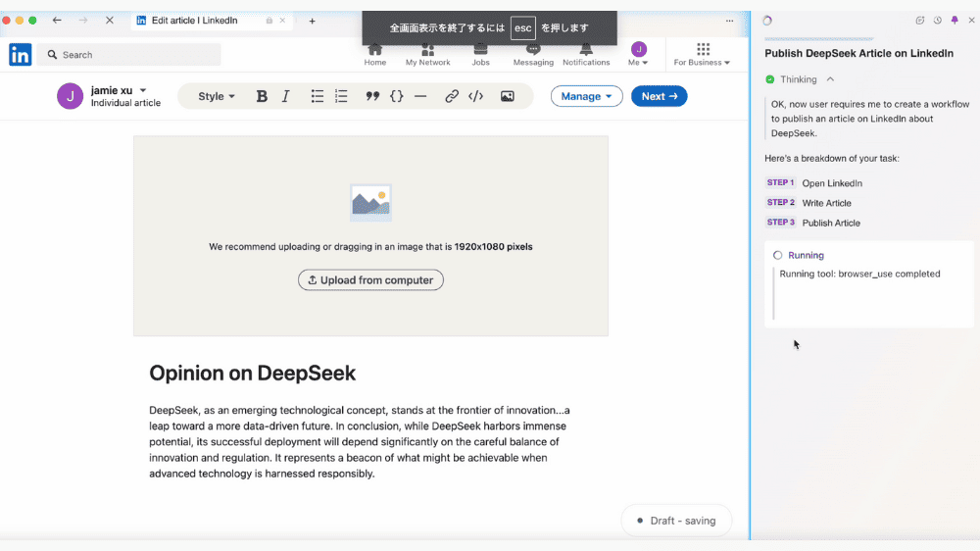
Task: Close the assistant side panel
Action: click(971, 20)
